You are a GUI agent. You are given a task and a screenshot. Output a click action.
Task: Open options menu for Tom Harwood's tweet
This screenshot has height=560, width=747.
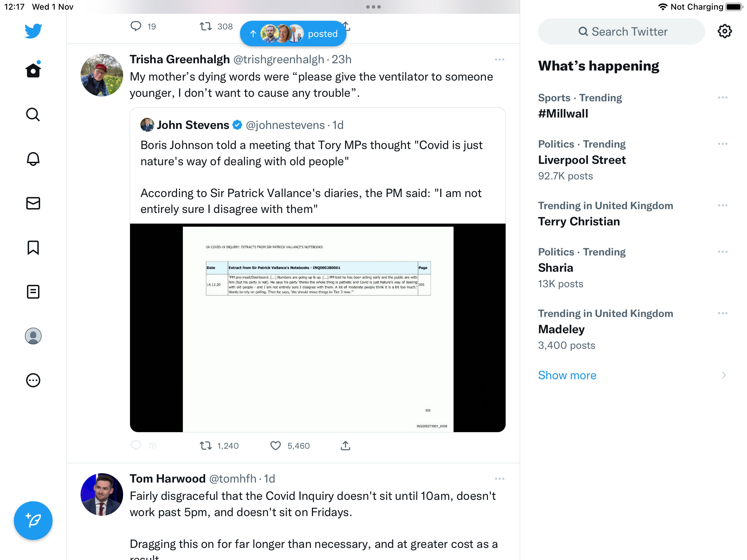pyautogui.click(x=499, y=479)
